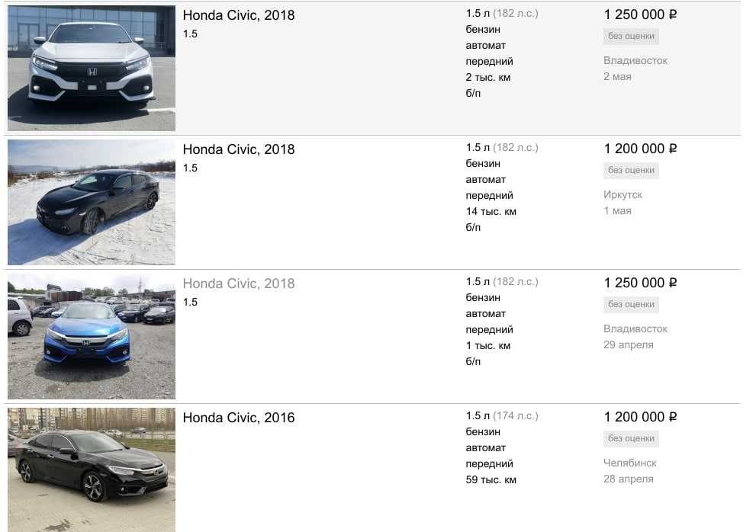Click the 'без оценки' badge on 29 апреля listing

[x=631, y=305]
